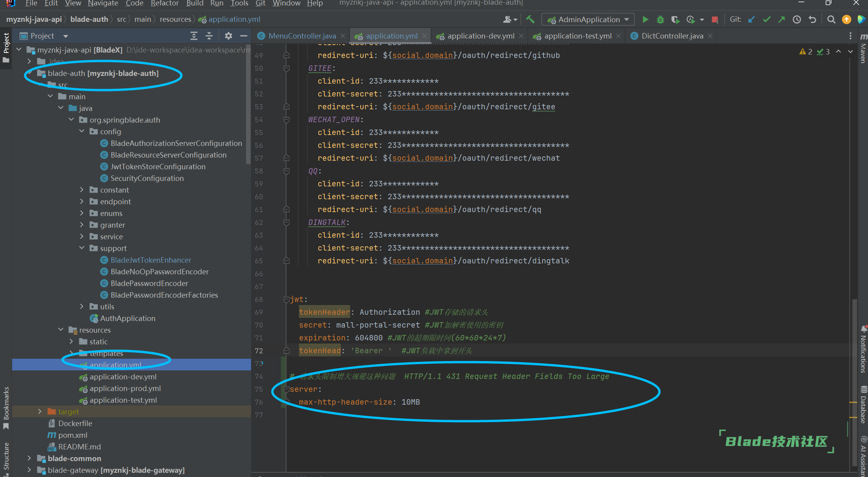Viewport: 868px width, 477px height.
Task: Collapse the support package
Action: tap(82, 248)
